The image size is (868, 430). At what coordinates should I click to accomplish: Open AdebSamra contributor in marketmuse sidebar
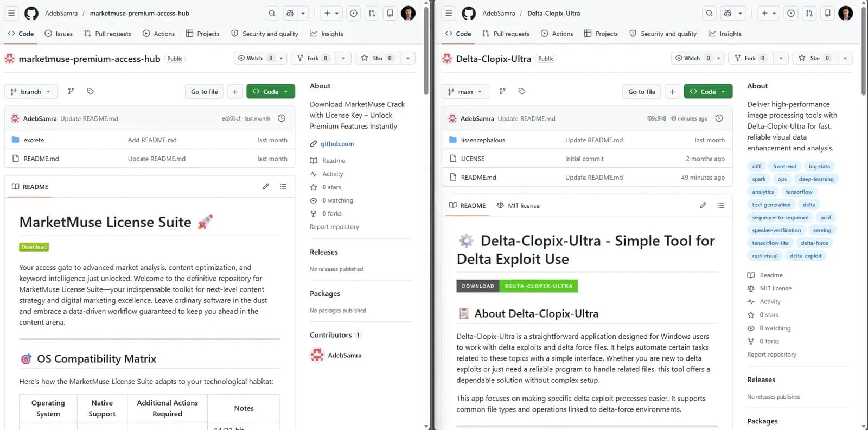click(x=344, y=355)
